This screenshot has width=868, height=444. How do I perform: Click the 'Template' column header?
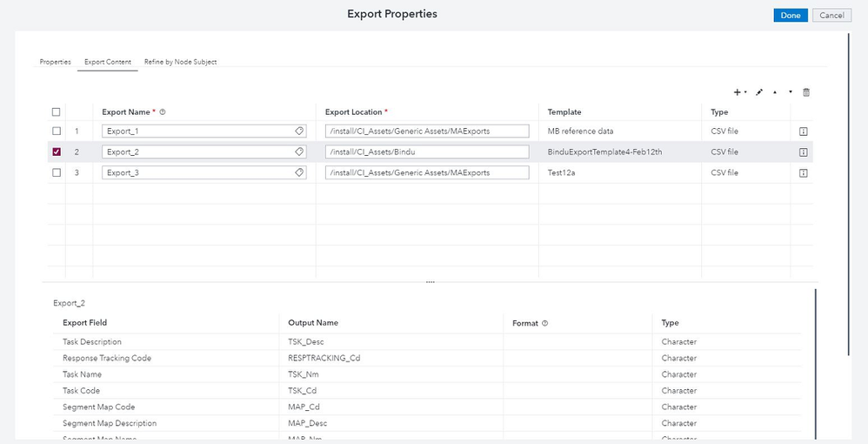[564, 112]
